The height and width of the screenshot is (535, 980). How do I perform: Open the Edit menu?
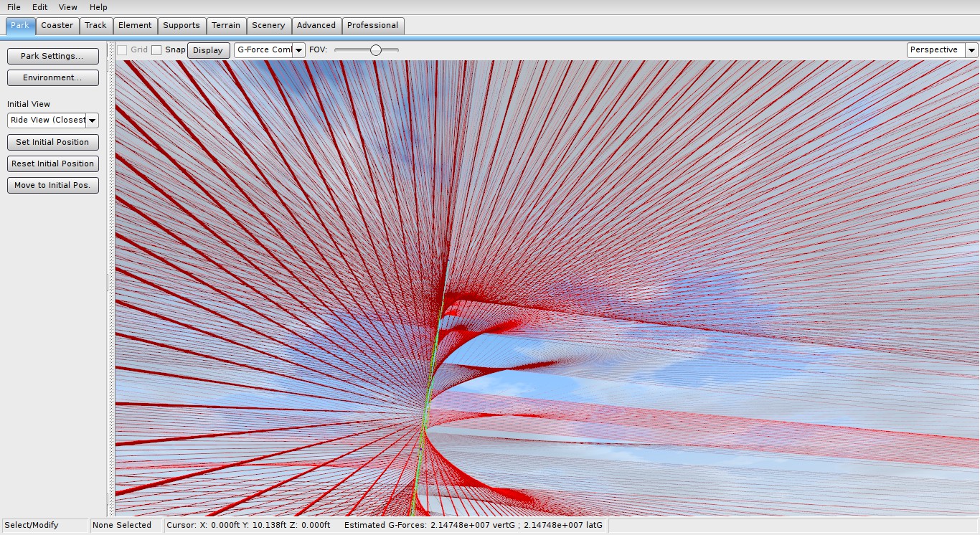click(39, 7)
